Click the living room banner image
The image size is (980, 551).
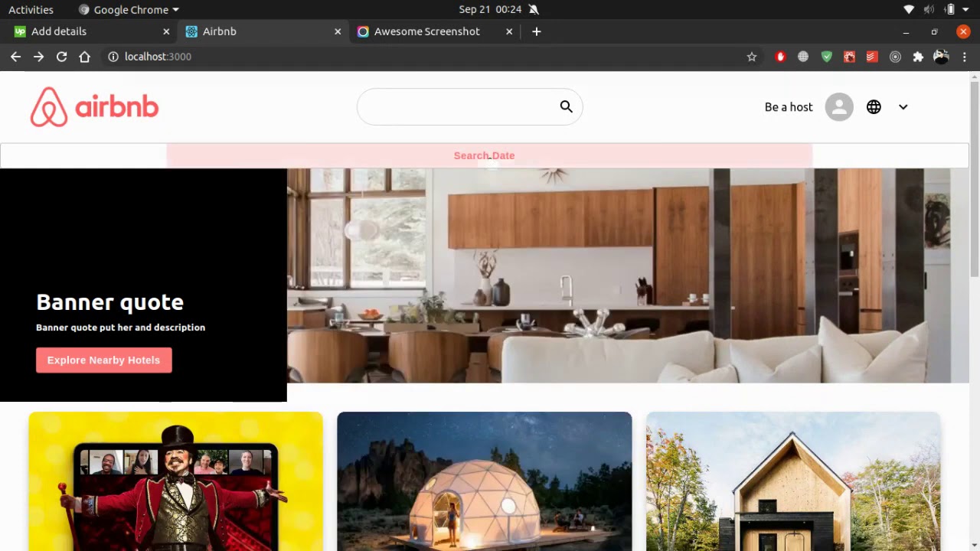point(628,275)
